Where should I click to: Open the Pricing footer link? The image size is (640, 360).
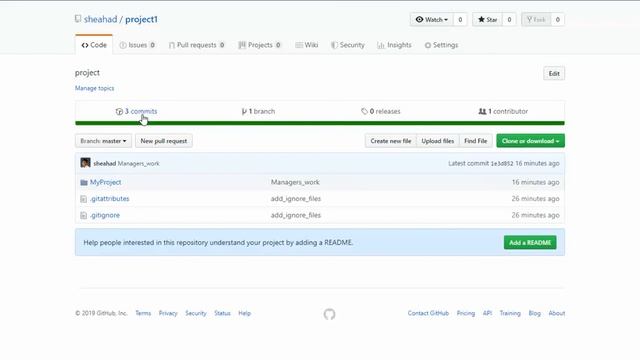tap(466, 313)
